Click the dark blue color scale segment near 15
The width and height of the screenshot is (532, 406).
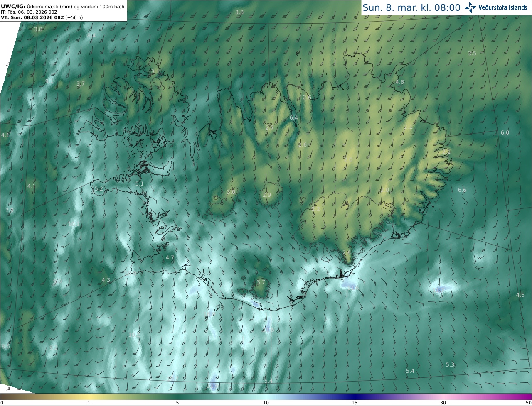(x=355, y=396)
